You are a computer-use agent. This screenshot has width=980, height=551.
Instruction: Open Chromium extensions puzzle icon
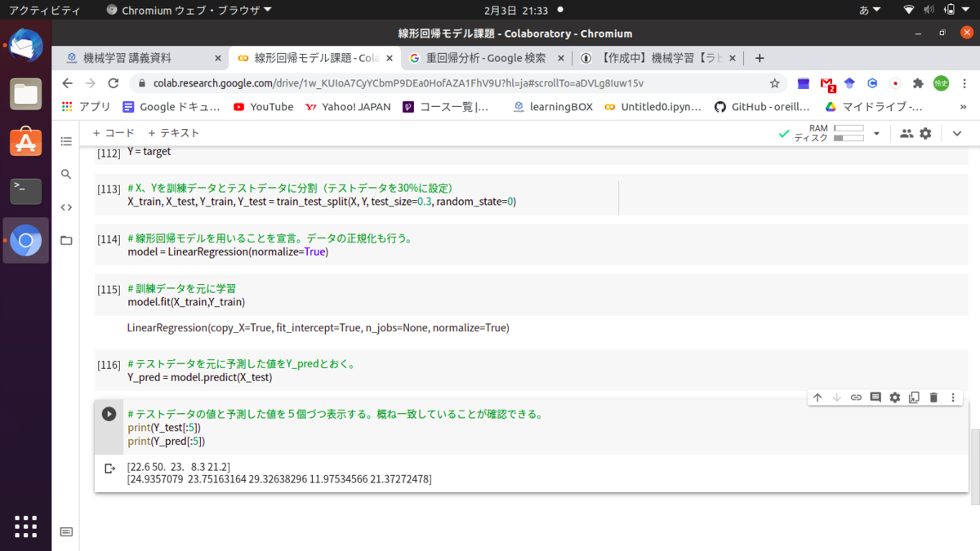coord(918,83)
